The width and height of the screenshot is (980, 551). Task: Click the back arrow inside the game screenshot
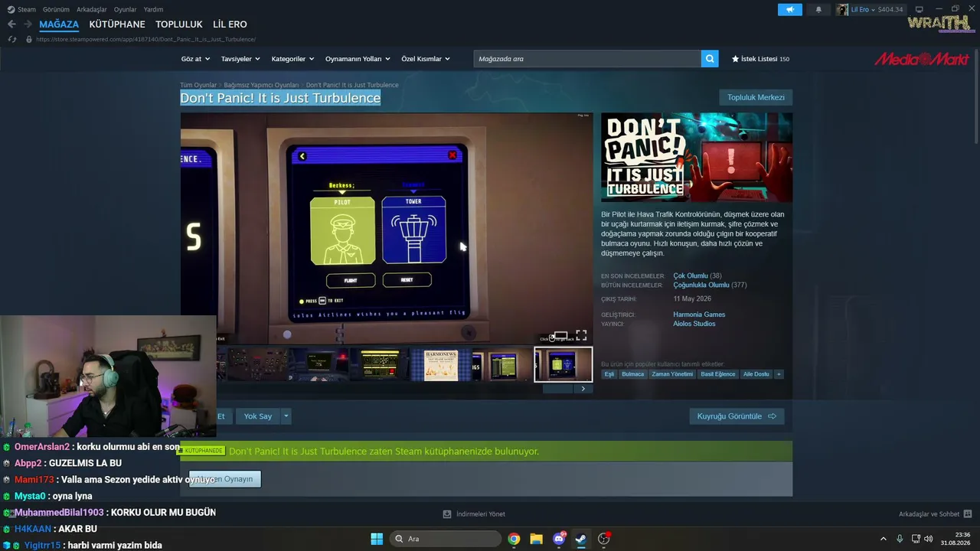coord(302,156)
